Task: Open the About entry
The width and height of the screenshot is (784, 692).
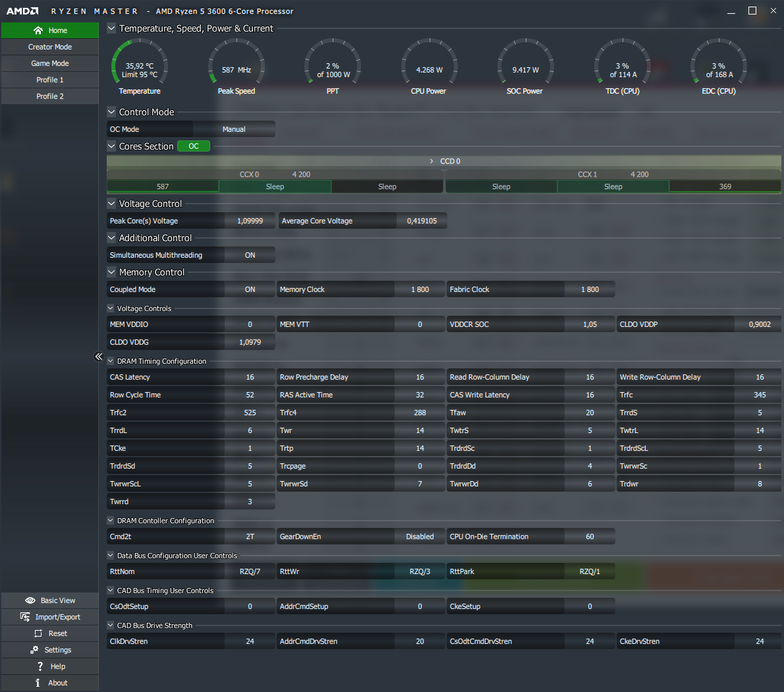Action: click(x=50, y=683)
